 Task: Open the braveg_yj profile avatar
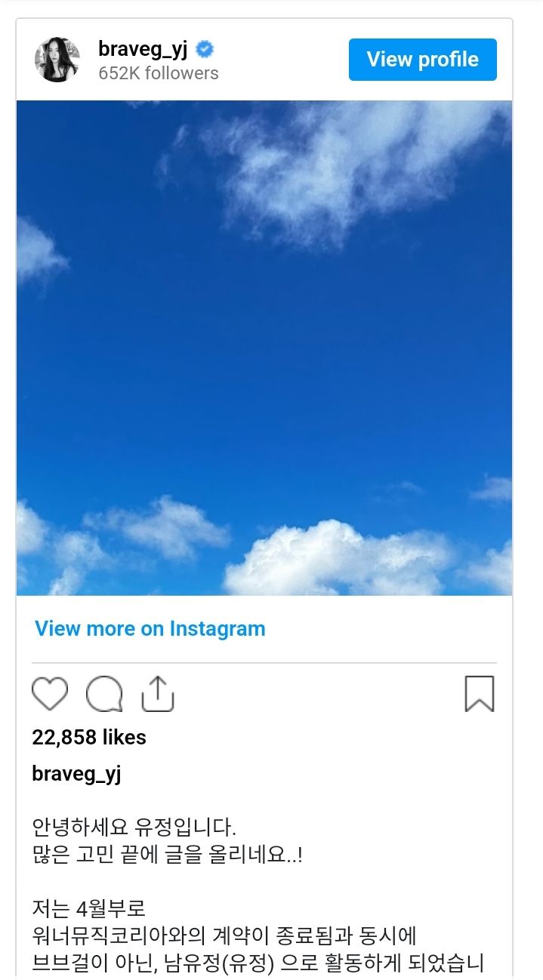[57, 60]
